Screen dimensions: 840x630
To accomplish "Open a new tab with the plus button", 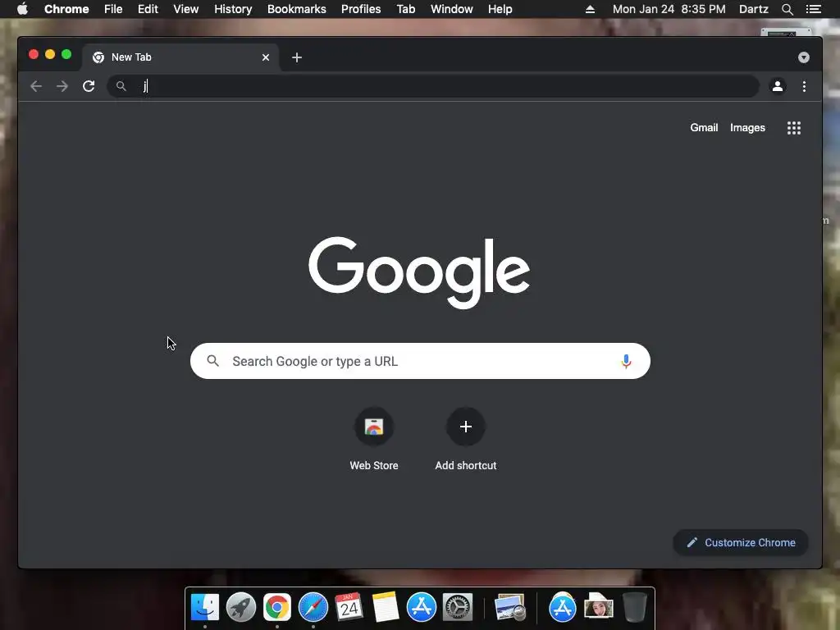I will point(297,57).
